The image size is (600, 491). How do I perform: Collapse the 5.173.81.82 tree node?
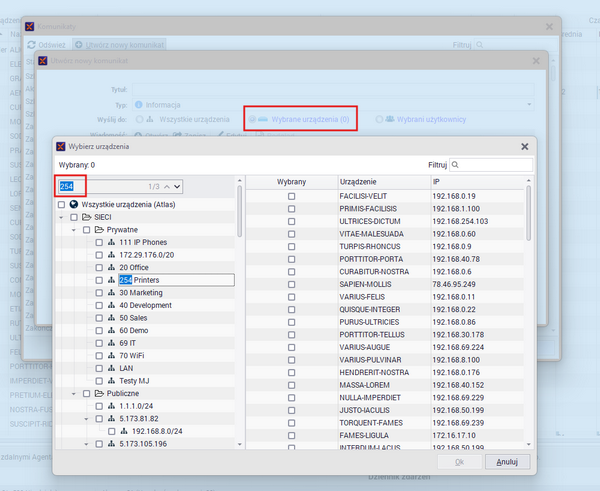click(x=86, y=419)
